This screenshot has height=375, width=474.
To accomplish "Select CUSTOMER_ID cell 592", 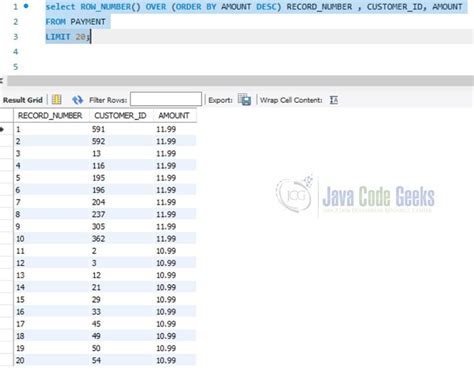I will pyautogui.click(x=121, y=141).
